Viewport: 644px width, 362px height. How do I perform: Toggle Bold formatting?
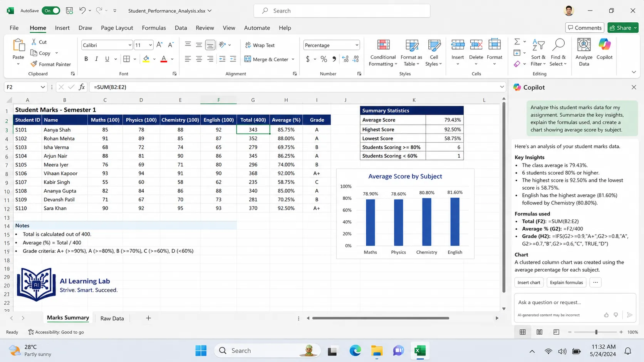pos(86,59)
